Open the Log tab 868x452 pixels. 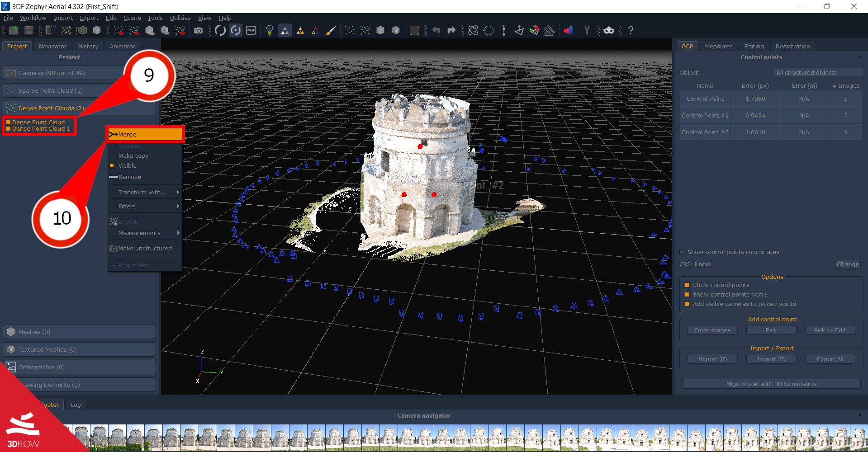pos(76,405)
